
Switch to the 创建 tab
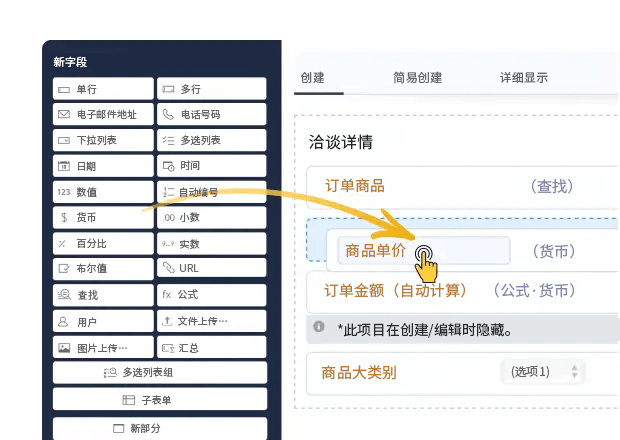click(312, 77)
